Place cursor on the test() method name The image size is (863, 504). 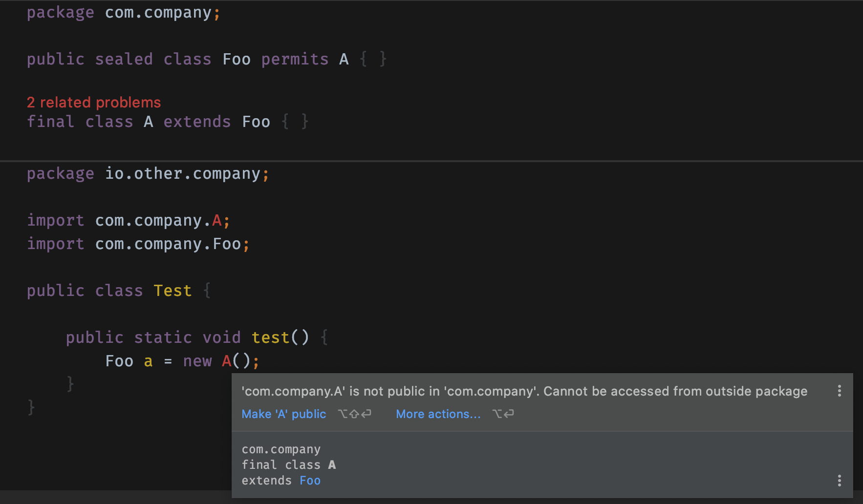270,337
